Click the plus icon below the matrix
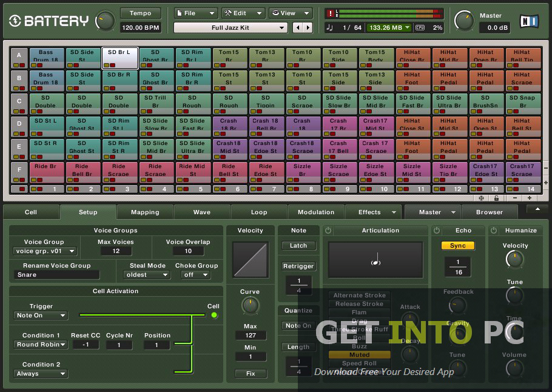 [529, 198]
